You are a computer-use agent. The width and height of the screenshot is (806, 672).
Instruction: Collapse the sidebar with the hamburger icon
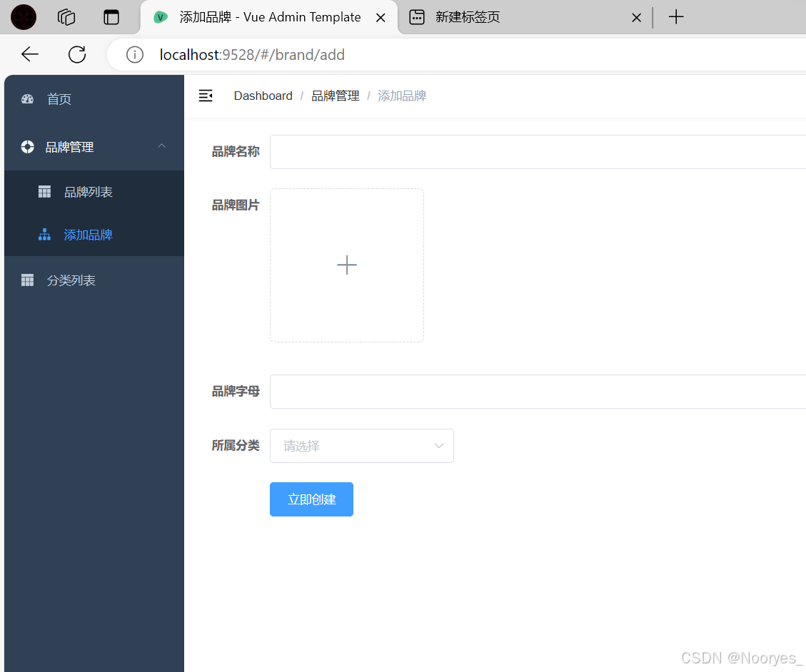pyautogui.click(x=206, y=95)
